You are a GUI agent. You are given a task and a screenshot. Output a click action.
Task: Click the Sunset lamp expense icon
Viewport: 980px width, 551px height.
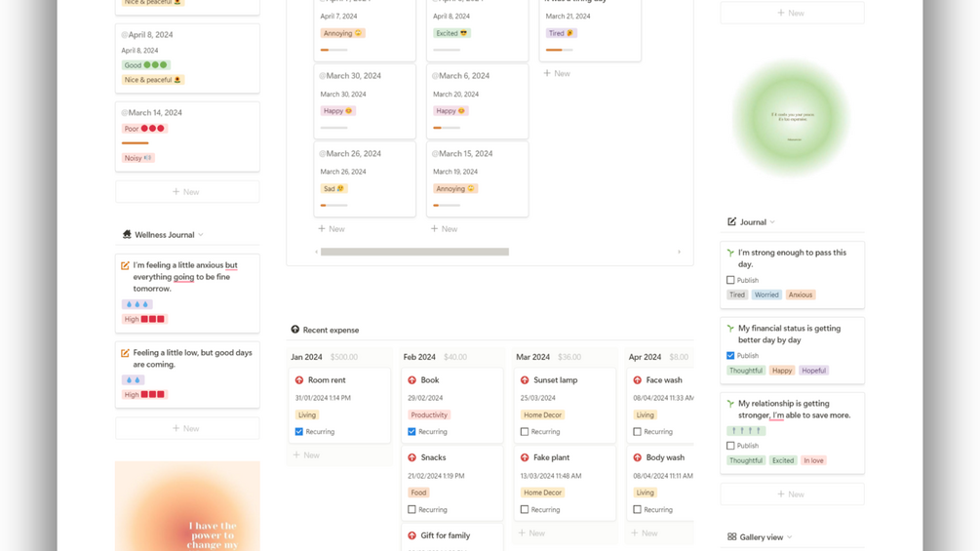[x=525, y=379]
